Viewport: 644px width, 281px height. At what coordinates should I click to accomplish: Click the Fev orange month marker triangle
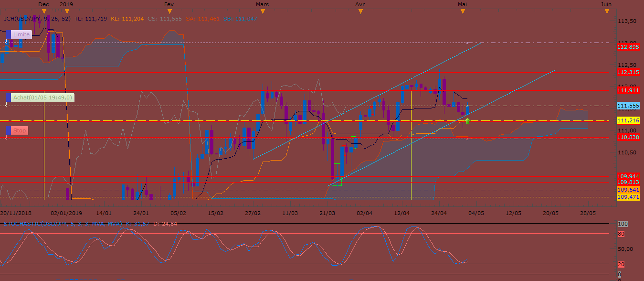(170, 11)
